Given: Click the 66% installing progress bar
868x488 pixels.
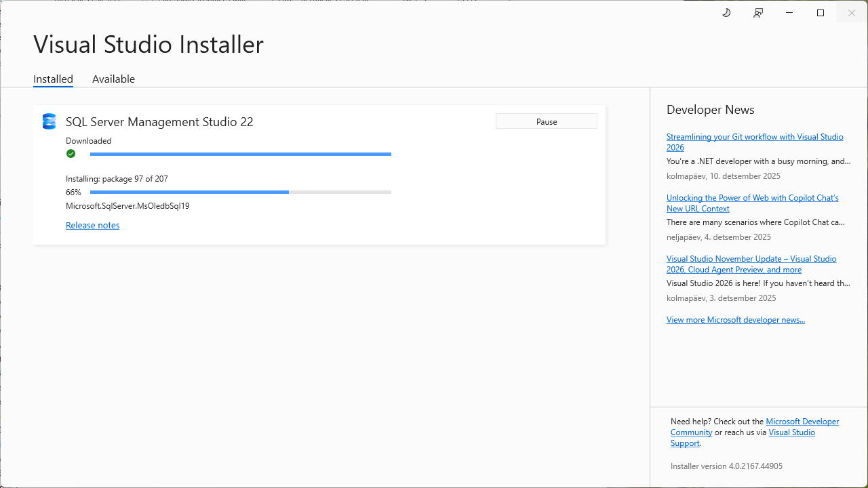Looking at the screenshot, I should point(240,192).
